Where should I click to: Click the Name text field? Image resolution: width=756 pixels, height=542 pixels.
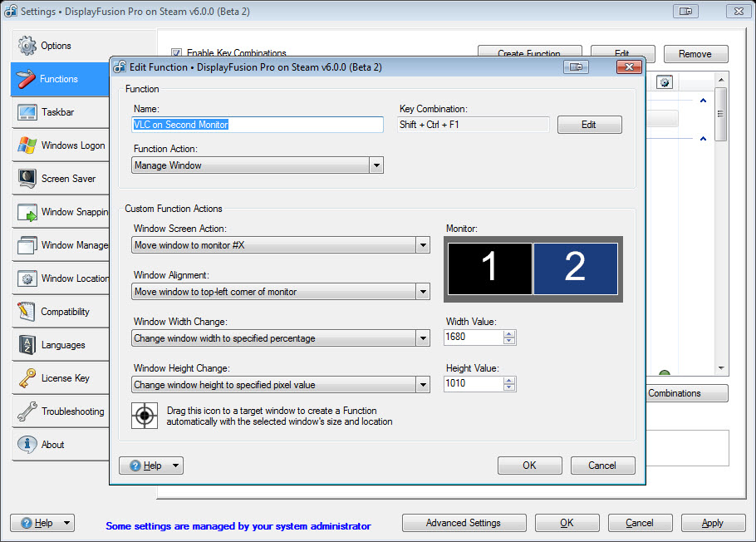258,125
